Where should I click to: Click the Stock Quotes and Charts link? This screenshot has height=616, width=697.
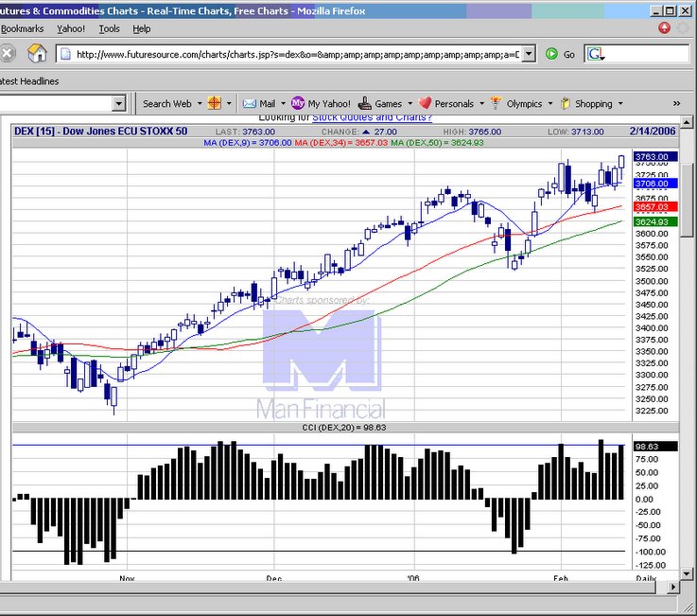(x=372, y=117)
